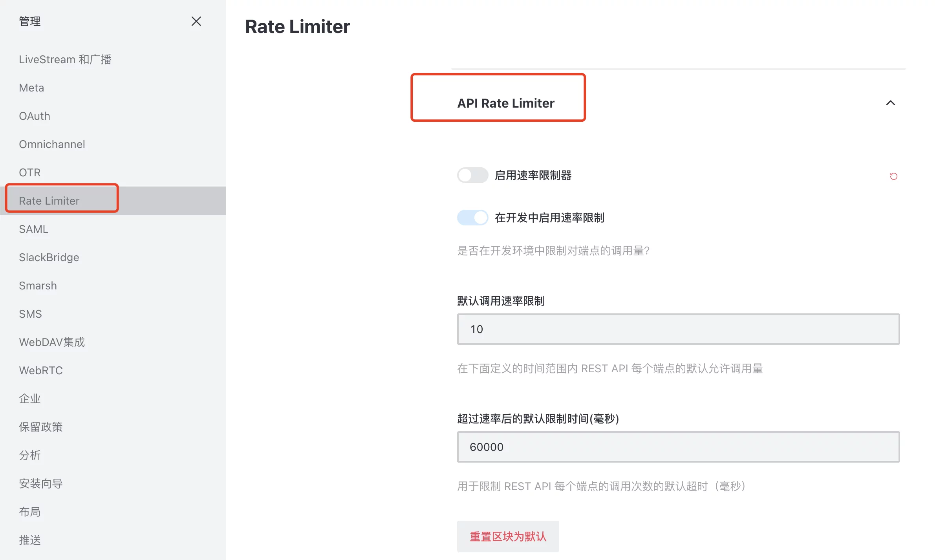Open the LiveStream 和广播 settings
Screen dimensions: 937x560
(65, 59)
